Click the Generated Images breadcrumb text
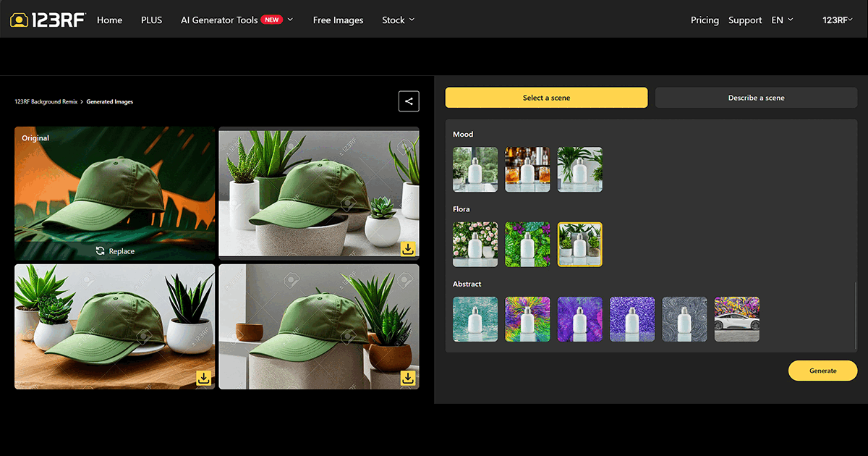Image resolution: width=868 pixels, height=456 pixels. click(x=110, y=102)
